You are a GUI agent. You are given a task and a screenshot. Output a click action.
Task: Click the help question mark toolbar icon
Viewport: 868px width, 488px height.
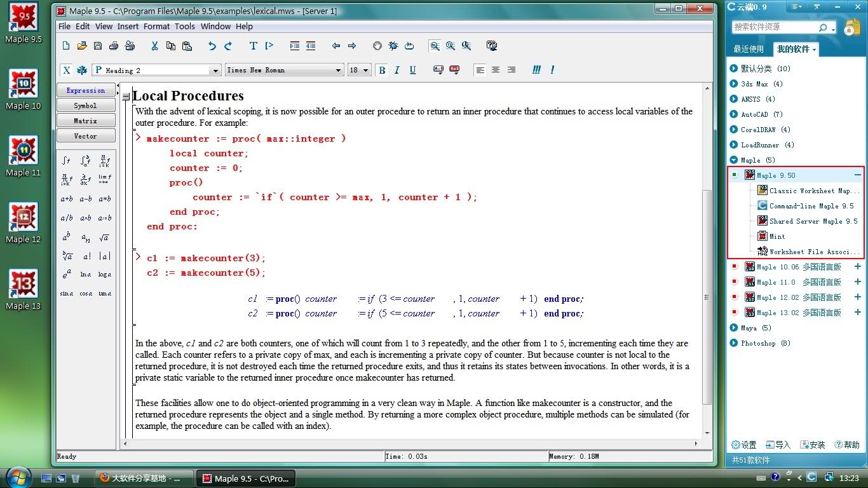[x=491, y=46]
